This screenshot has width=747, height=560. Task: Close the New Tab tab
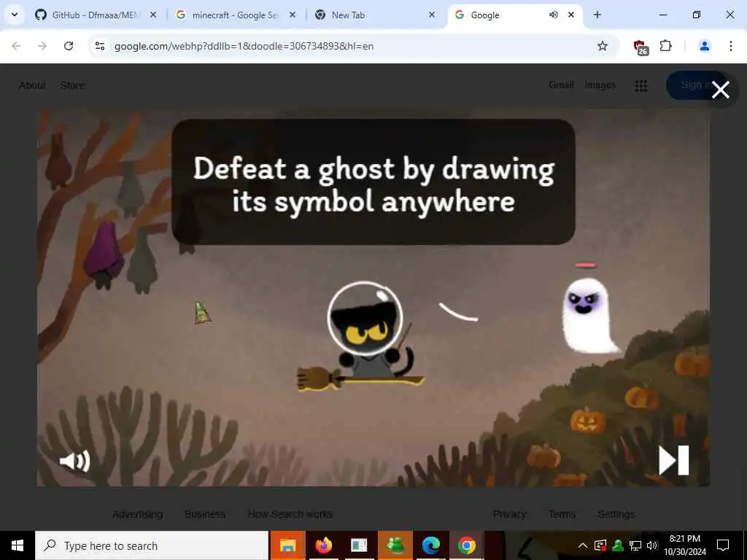point(432,15)
